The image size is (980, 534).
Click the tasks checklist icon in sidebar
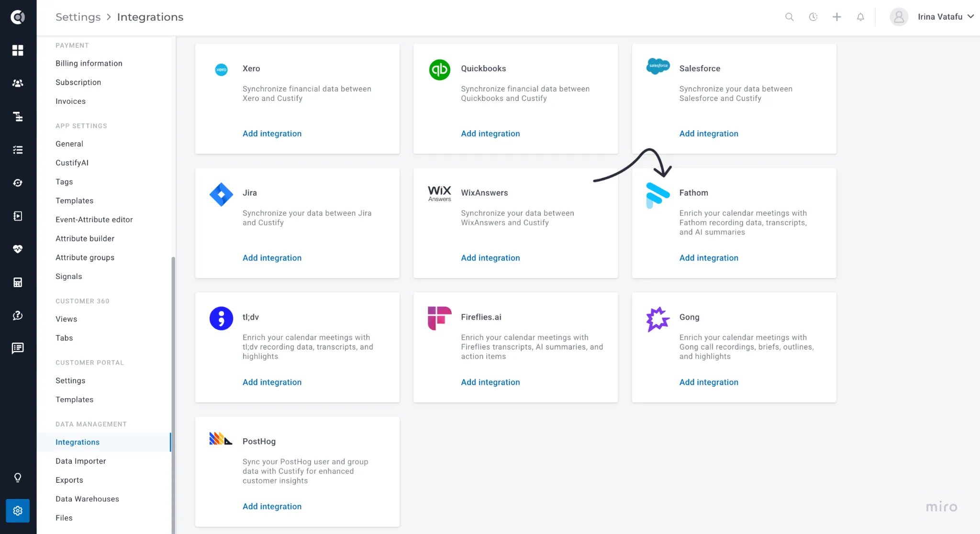[x=18, y=150]
